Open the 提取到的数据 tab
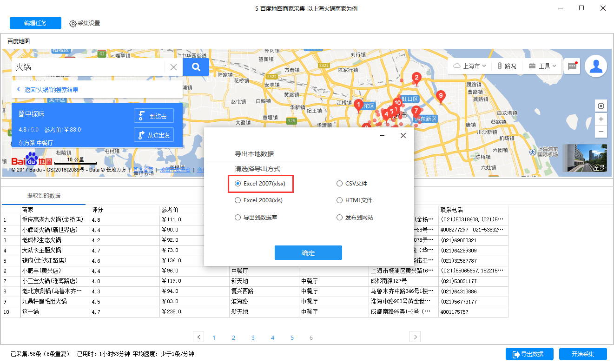Viewport: 614px width, 364px height. pyautogui.click(x=44, y=195)
